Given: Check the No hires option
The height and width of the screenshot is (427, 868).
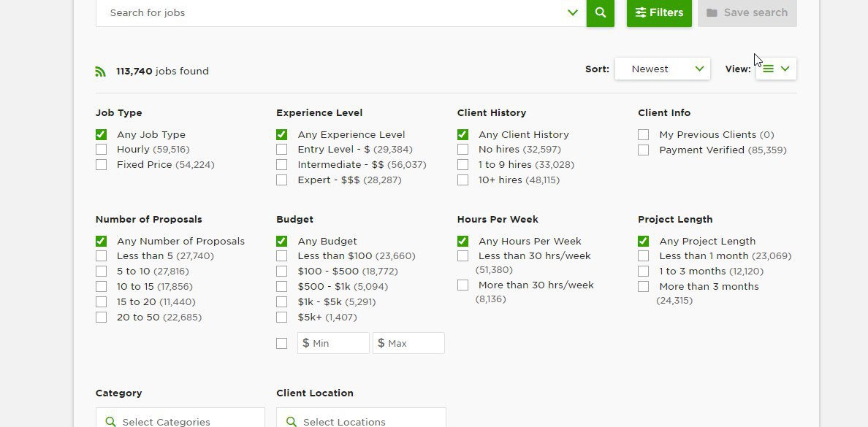Looking at the screenshot, I should (x=462, y=150).
